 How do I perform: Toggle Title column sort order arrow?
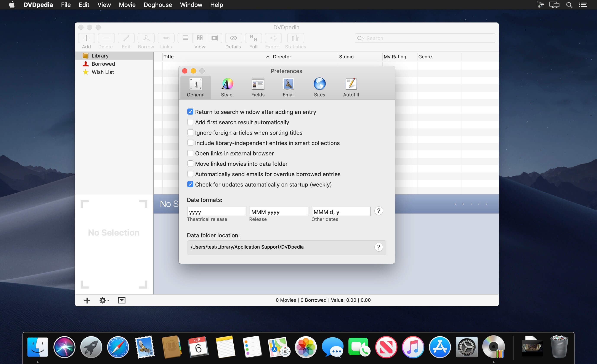[268, 57]
